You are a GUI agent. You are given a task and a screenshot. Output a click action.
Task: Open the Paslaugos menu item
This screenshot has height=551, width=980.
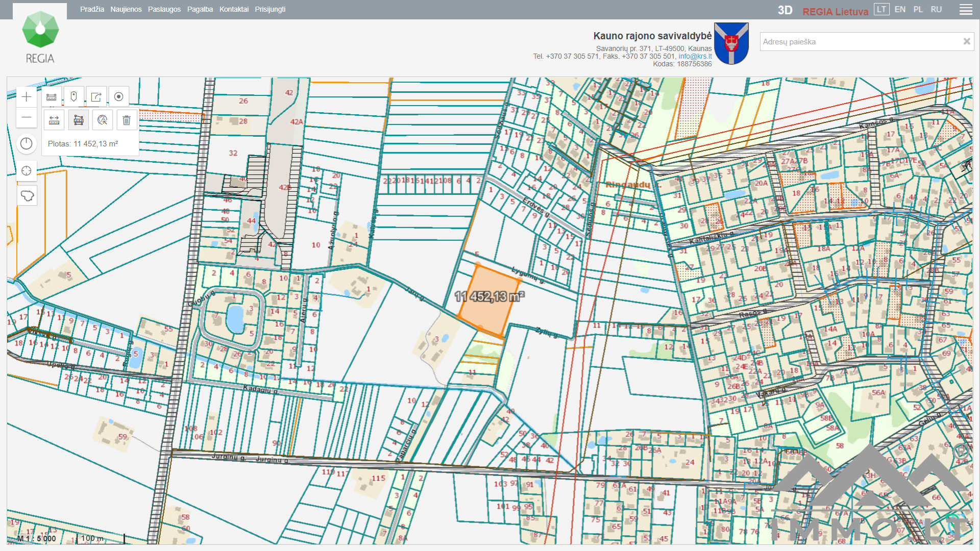point(164,9)
